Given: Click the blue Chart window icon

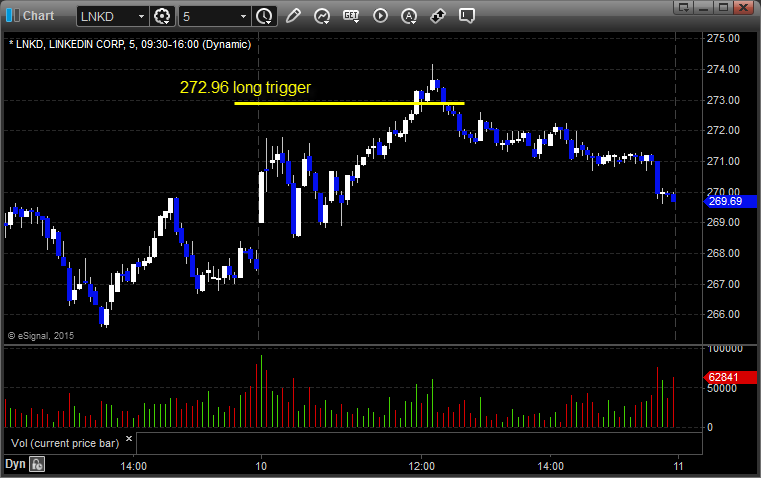Looking at the screenshot, I should tap(13, 15).
